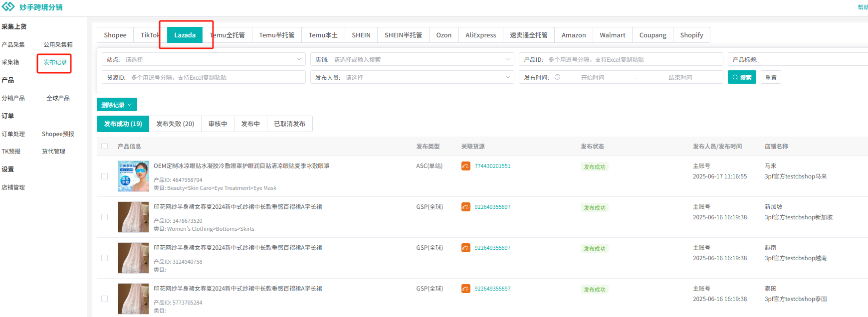The height and width of the screenshot is (317, 868).
Task: Check the OEM定制冰凉眼贴 product row
Action: [x=104, y=176]
